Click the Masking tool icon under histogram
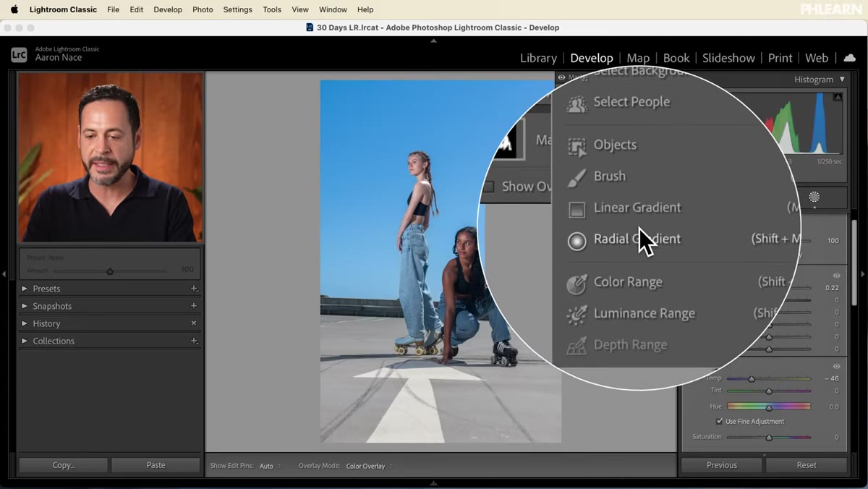 click(814, 197)
